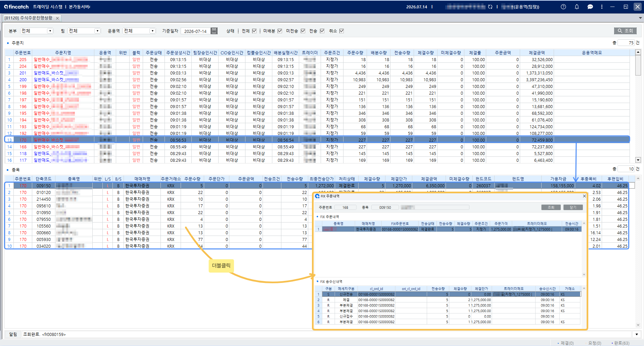Click the 주문번호 field in FIX popup
This screenshot has width=644, height=346.
346,207
